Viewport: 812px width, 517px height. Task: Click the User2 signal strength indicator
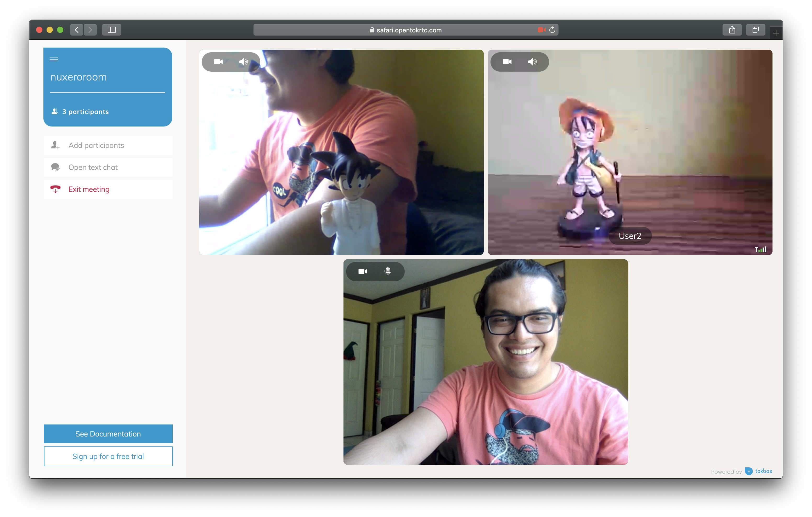click(760, 249)
